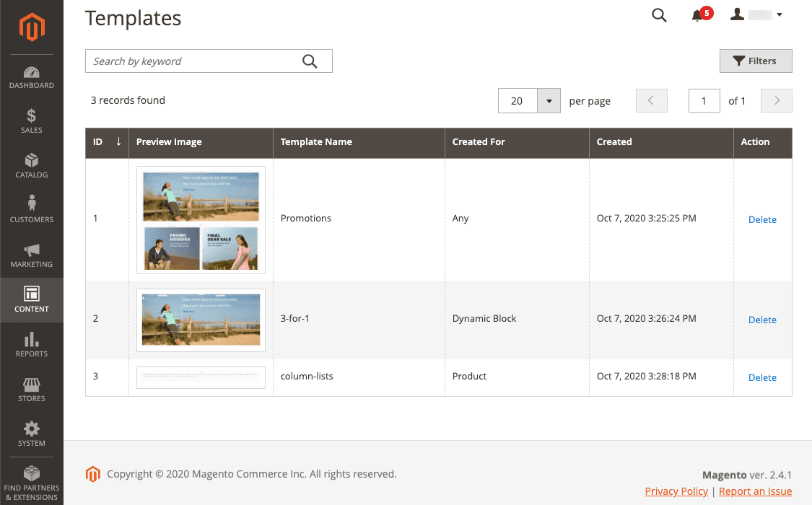
Task: Click the global search magnifier icon
Action: coord(659,15)
